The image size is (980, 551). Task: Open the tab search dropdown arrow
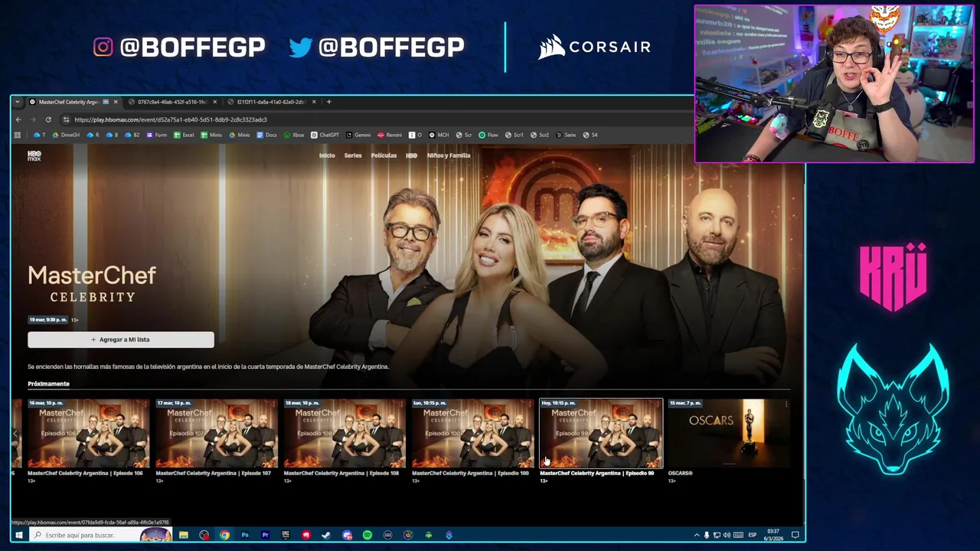17,102
